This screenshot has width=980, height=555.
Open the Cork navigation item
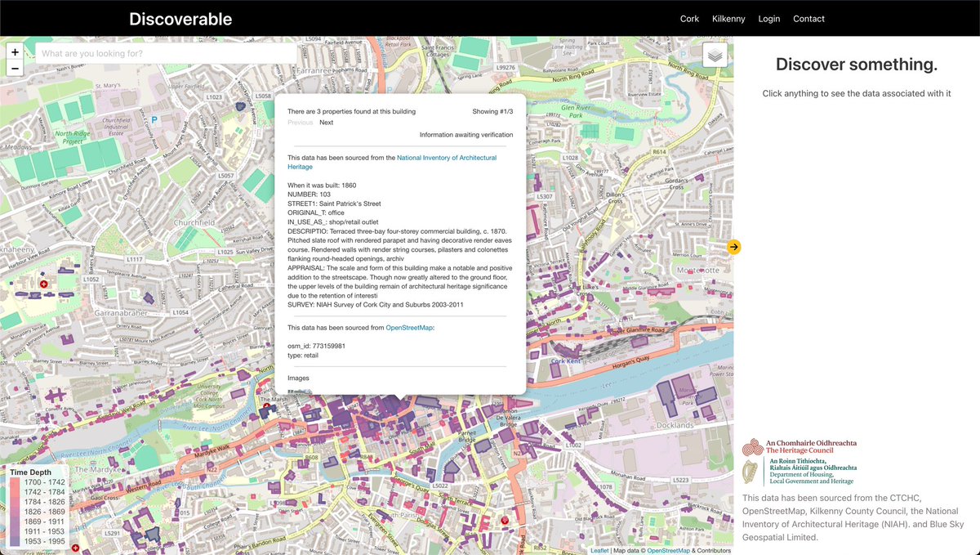[x=689, y=19]
